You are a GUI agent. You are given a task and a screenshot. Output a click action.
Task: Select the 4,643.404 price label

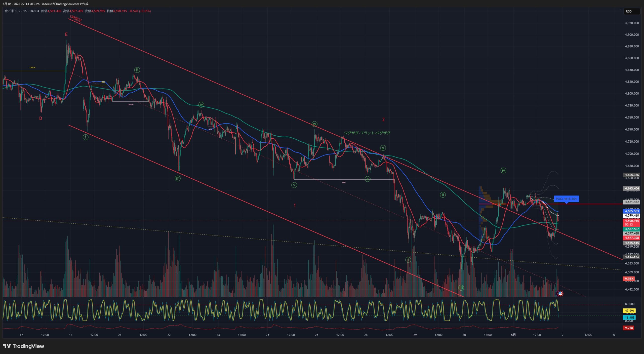[632, 188]
